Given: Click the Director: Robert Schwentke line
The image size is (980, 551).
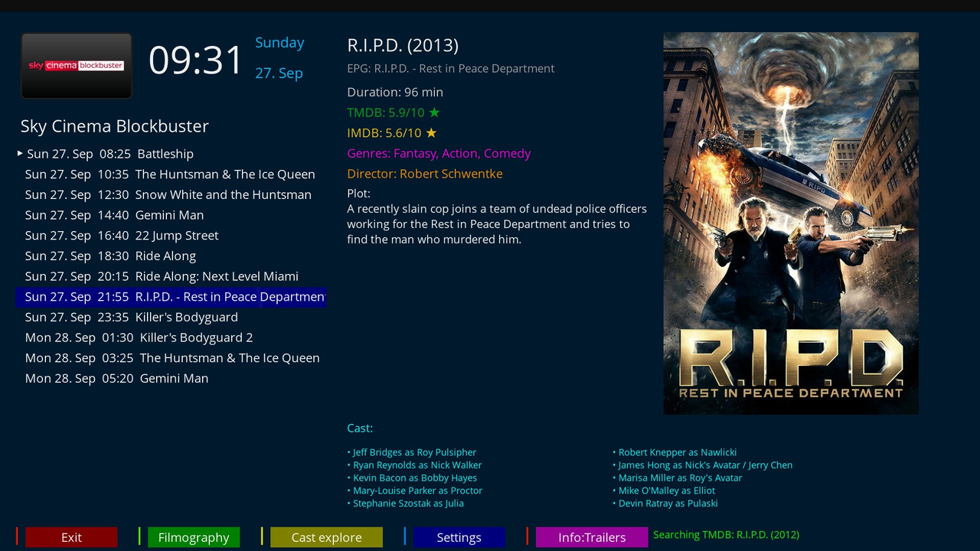Looking at the screenshot, I should pos(425,174).
